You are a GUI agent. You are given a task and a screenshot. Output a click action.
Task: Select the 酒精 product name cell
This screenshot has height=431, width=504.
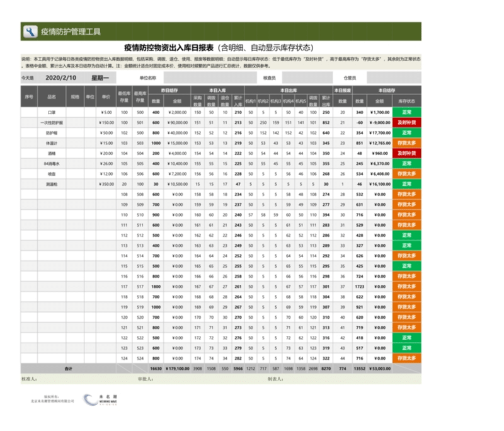coord(52,153)
